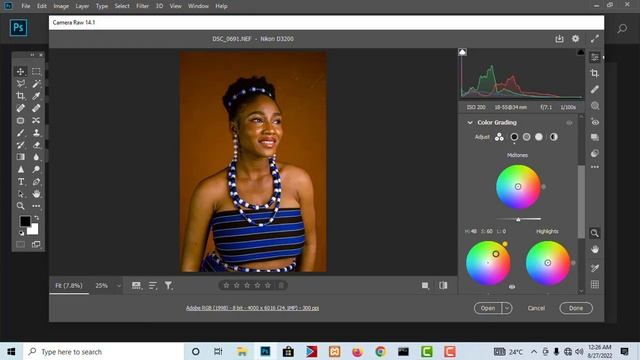Select the Zoom tool in Photoshop toolbar

pos(20,206)
